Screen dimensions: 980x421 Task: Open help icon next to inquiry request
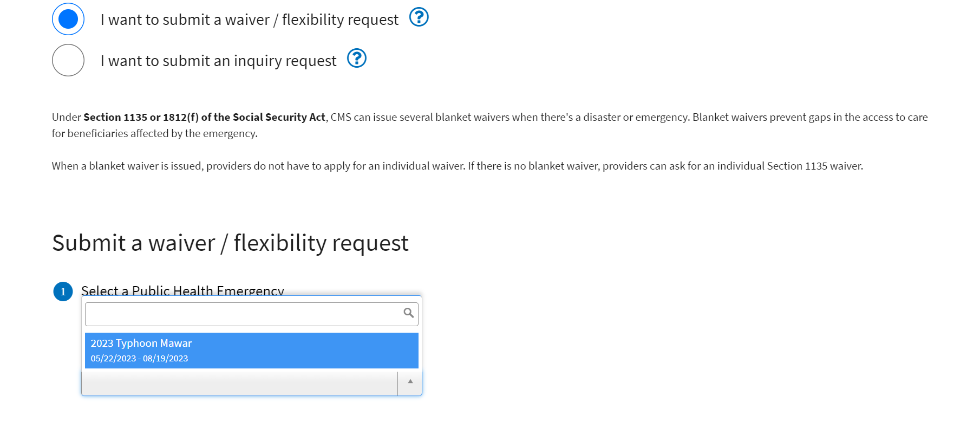(357, 58)
